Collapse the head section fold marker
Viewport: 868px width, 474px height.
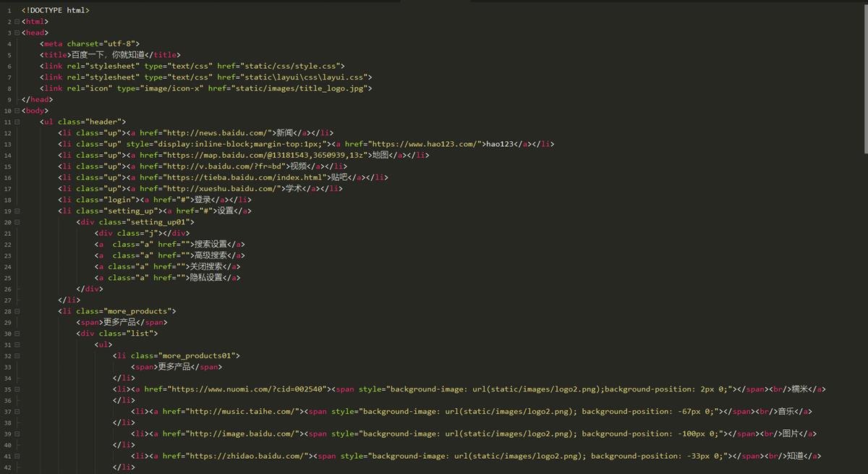pos(17,33)
